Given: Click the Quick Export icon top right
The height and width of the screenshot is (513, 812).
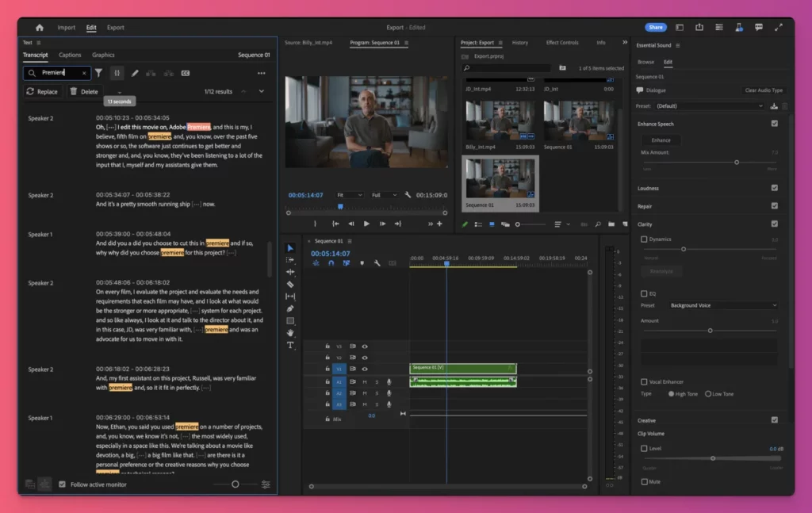Looking at the screenshot, I should (x=699, y=28).
